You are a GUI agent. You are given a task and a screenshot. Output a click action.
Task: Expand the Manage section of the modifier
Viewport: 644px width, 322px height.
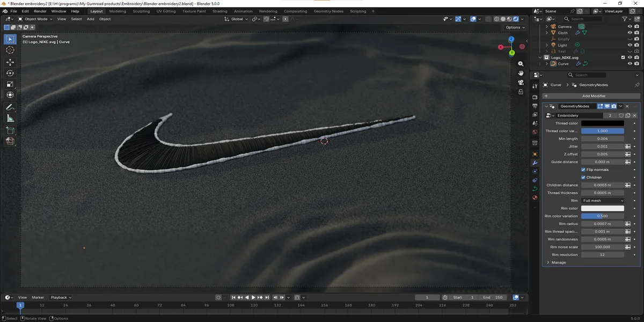pyautogui.click(x=558, y=262)
